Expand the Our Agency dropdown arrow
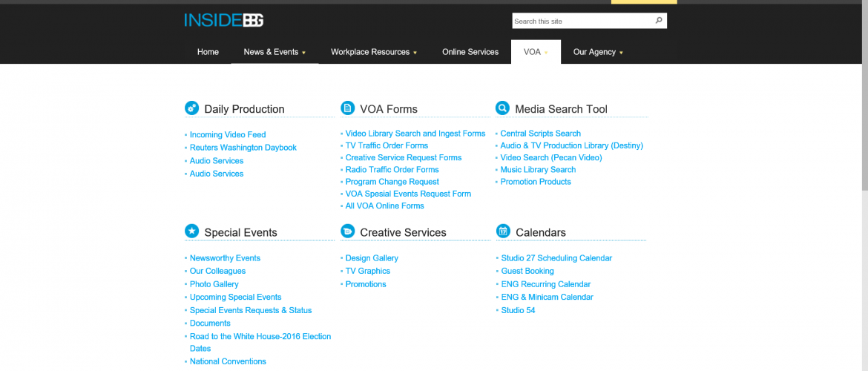The width and height of the screenshot is (868, 371). click(x=621, y=53)
